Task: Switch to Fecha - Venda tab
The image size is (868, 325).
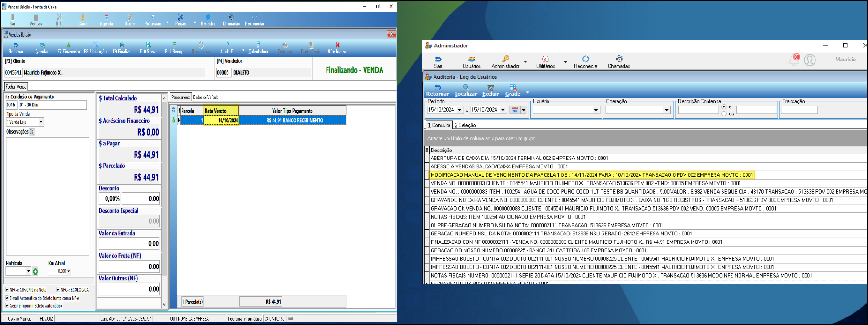Action: [16, 86]
